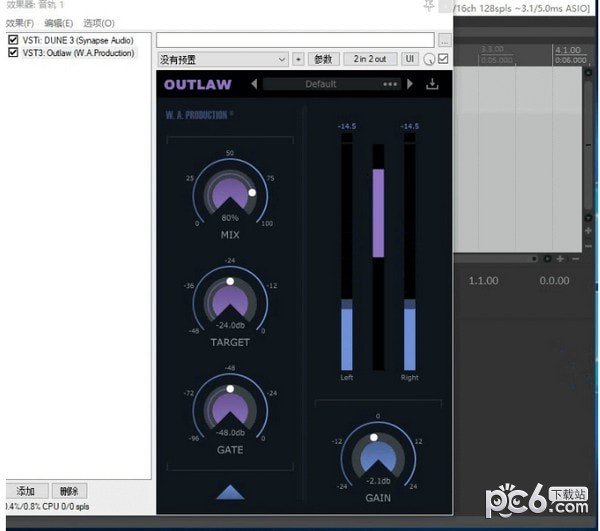Click the 参数 button

[x=322, y=60]
